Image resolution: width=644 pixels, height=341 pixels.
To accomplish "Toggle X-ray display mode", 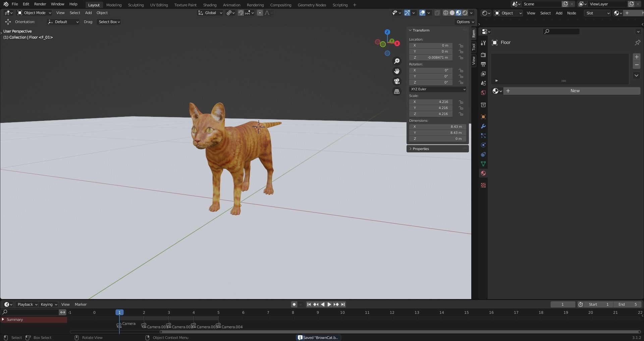I will click(x=437, y=13).
